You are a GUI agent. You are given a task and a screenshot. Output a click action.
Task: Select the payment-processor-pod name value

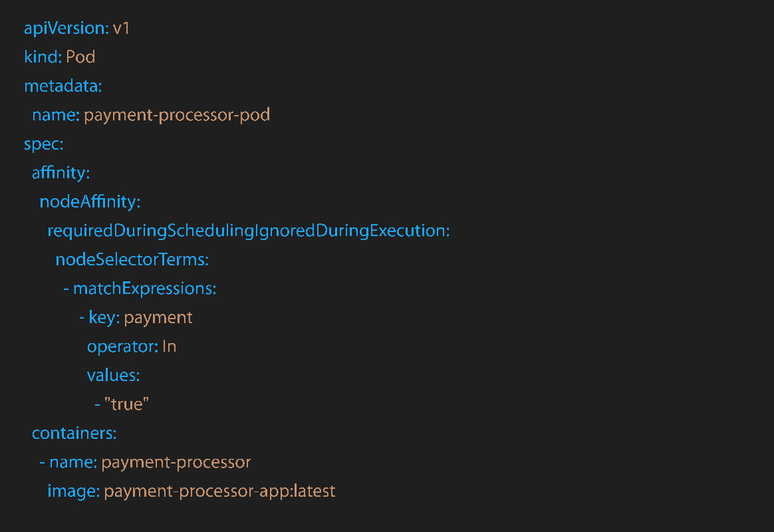pos(177,115)
